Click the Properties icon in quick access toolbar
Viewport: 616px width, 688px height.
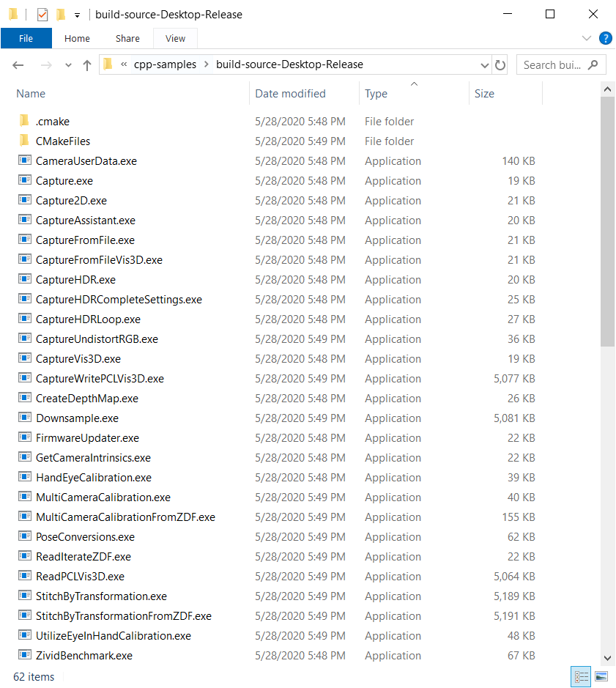point(42,15)
